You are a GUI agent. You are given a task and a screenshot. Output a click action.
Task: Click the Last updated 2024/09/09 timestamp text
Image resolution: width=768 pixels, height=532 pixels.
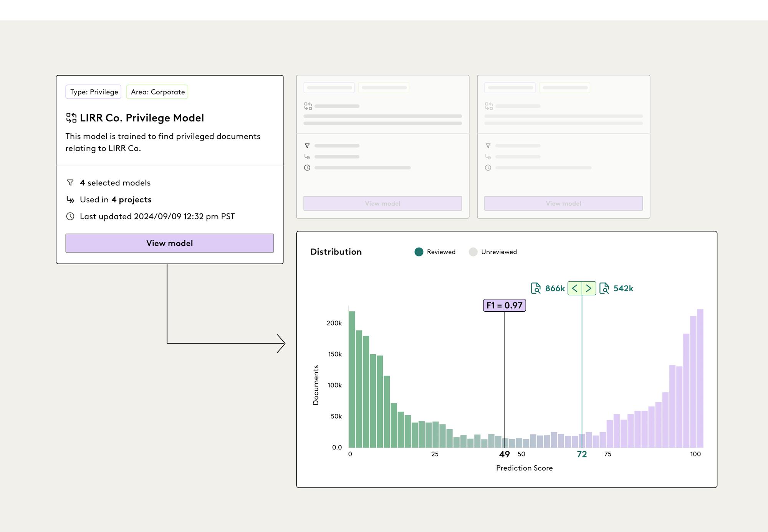coord(157,216)
